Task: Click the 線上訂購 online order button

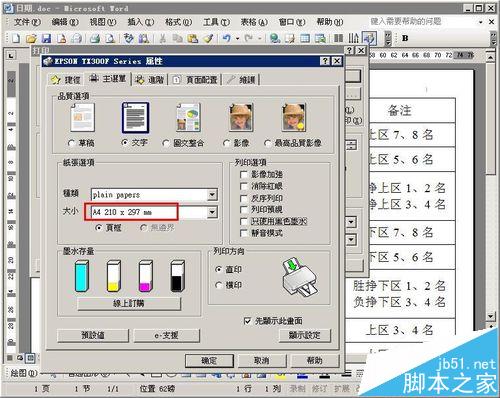Action: pyautogui.click(x=129, y=303)
